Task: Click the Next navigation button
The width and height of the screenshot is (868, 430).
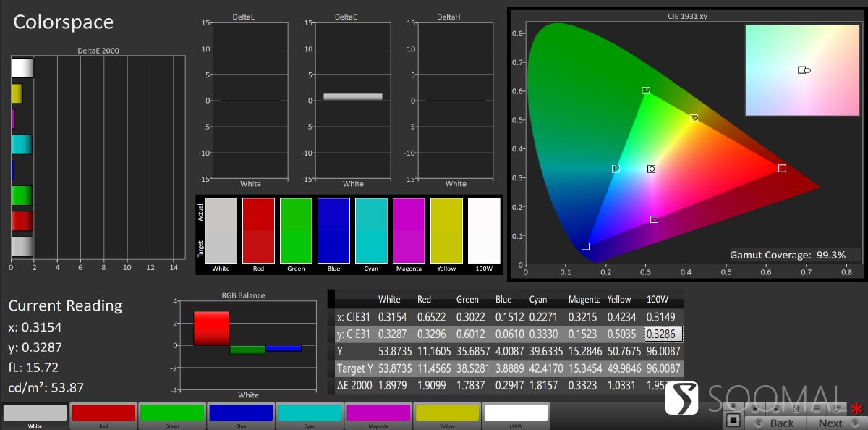Action: point(830,423)
